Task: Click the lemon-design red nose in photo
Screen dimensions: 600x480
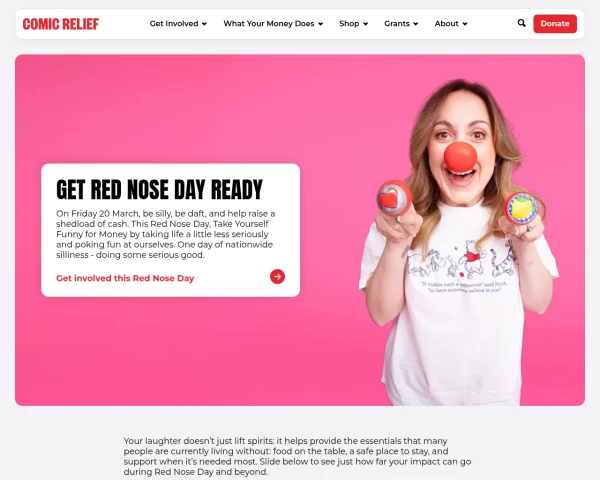Action: (521, 208)
